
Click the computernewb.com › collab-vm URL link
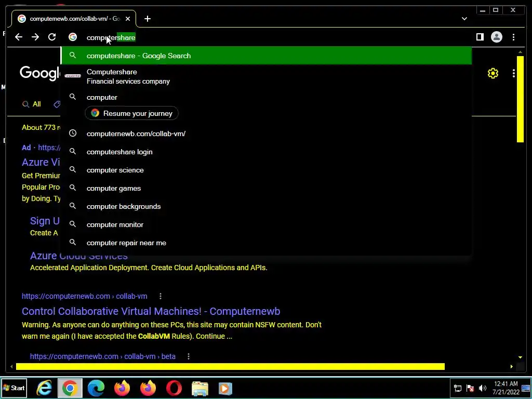click(85, 296)
